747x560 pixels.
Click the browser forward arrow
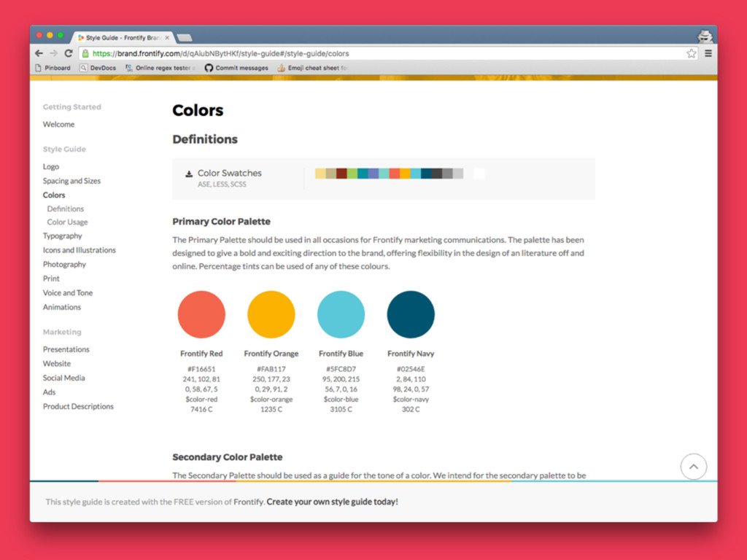54,53
